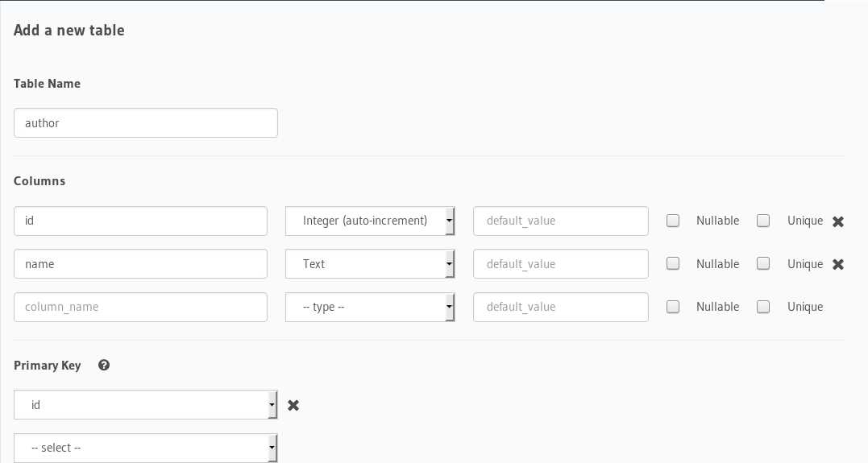The image size is (868, 463).
Task: Click the name column name field
Action: pos(140,264)
